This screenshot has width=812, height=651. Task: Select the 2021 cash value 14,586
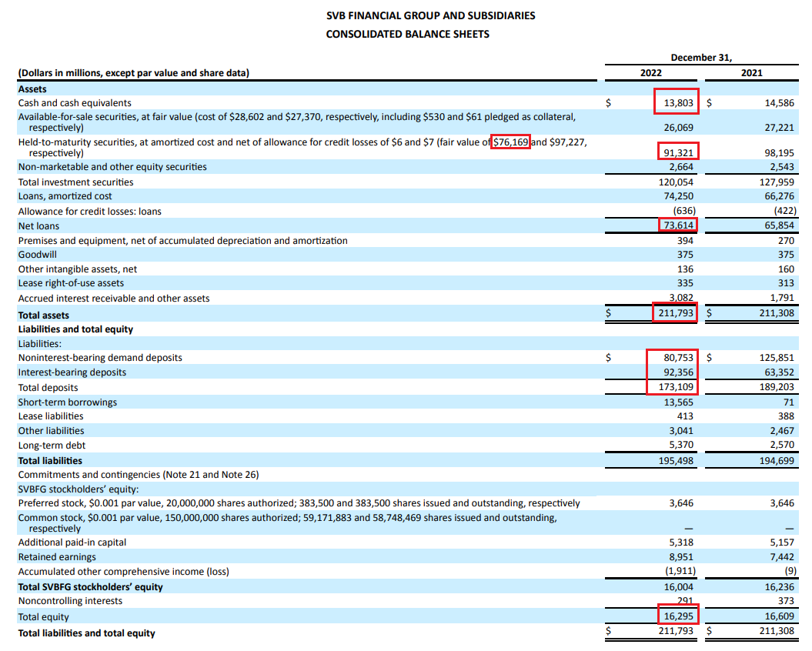point(779,102)
